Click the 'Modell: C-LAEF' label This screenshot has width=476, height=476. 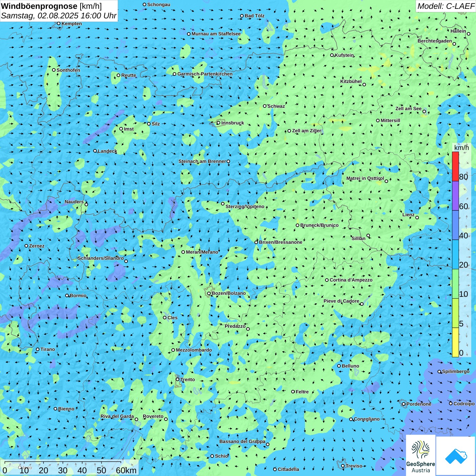pos(446,6)
